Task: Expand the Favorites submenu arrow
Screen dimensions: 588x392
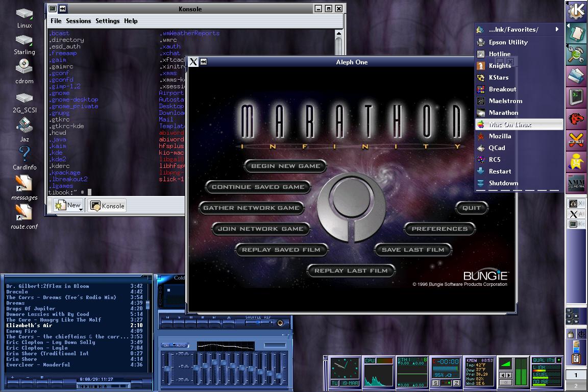Action: [x=557, y=30]
